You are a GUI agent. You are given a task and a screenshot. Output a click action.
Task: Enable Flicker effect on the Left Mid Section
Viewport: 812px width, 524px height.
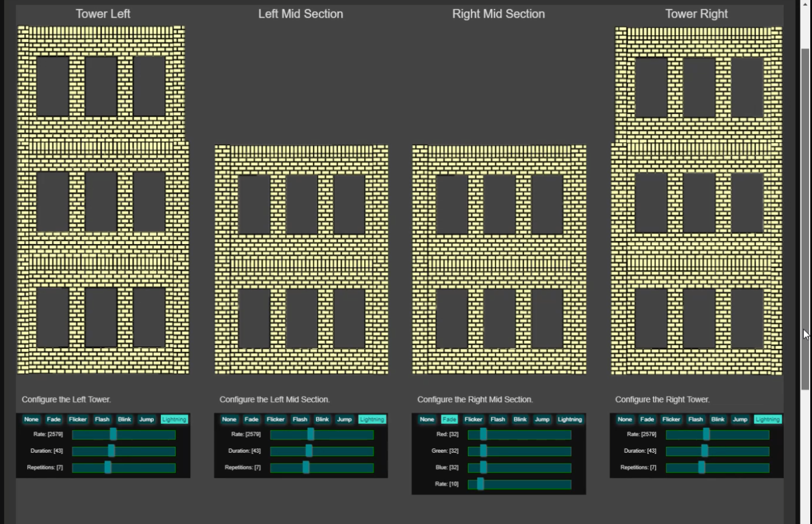pos(275,419)
